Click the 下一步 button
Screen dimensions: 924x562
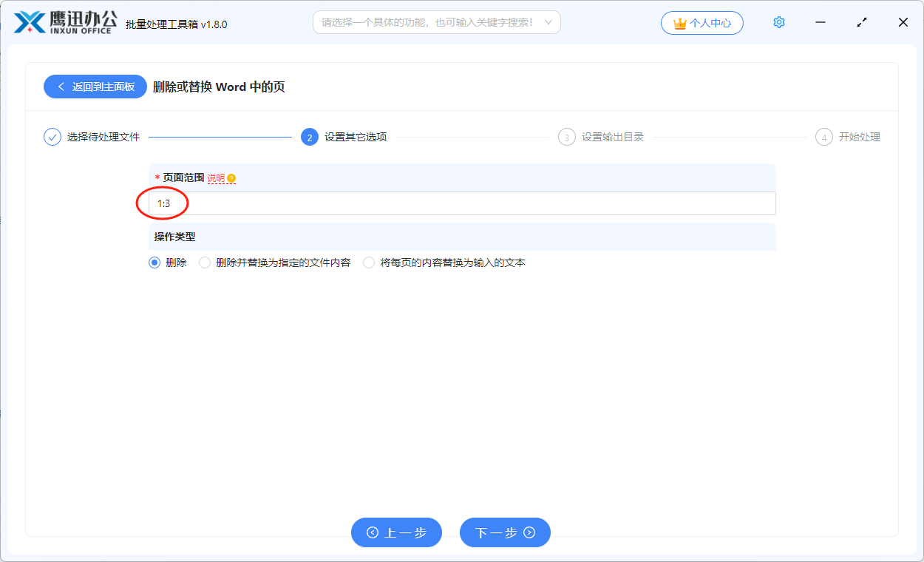click(505, 532)
